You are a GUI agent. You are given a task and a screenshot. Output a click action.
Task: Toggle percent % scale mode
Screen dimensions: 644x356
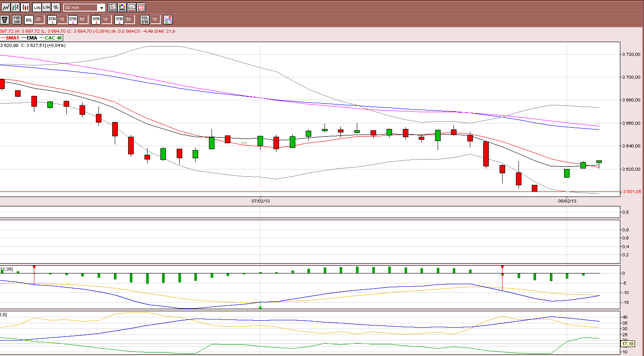56,7
